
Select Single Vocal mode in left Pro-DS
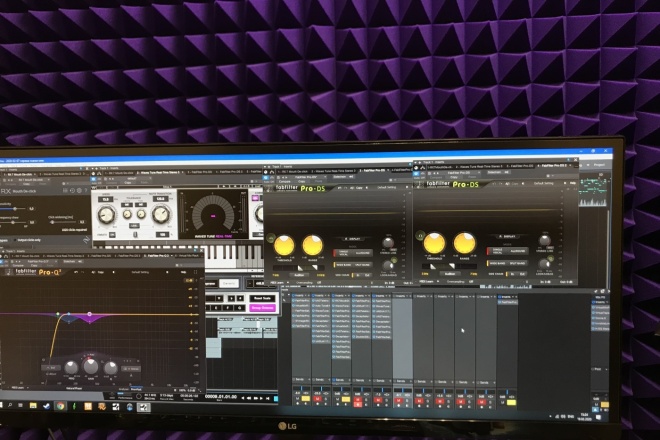pos(343,253)
